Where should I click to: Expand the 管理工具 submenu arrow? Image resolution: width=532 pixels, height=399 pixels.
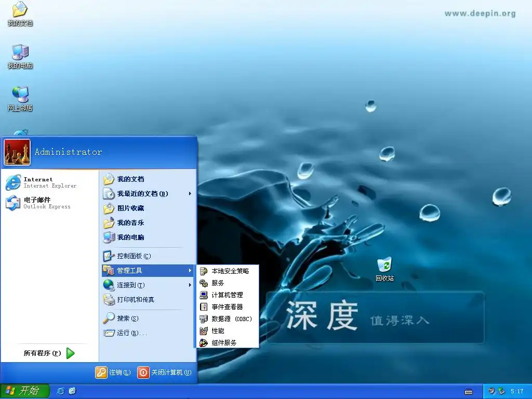click(x=190, y=270)
